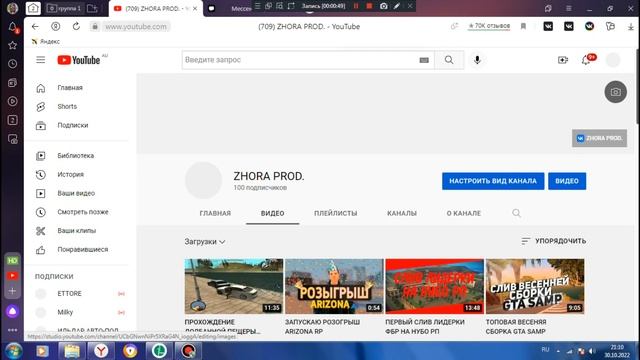Open the 70K отзывов rating link

click(x=489, y=26)
